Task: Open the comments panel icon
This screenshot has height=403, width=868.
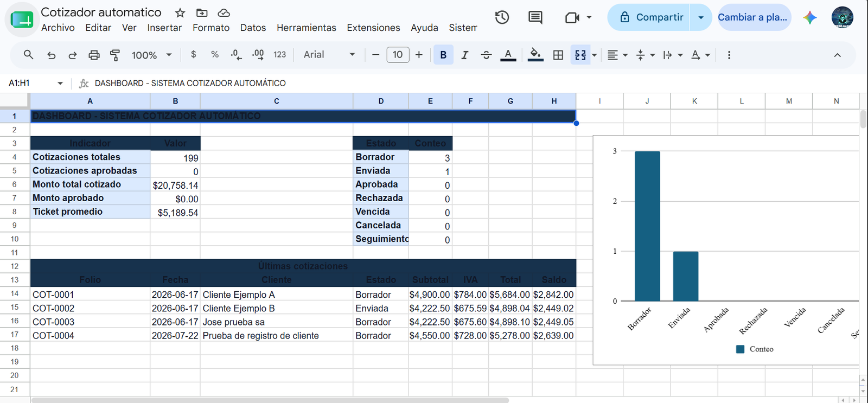Action: coord(535,17)
